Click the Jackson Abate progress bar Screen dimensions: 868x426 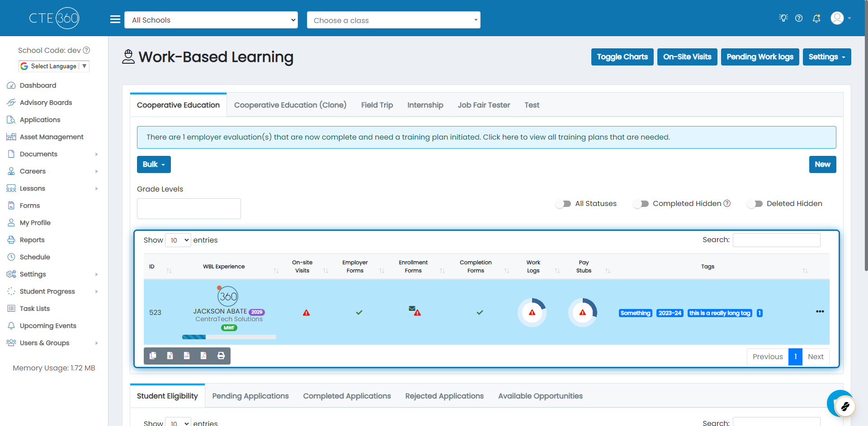pyautogui.click(x=229, y=337)
